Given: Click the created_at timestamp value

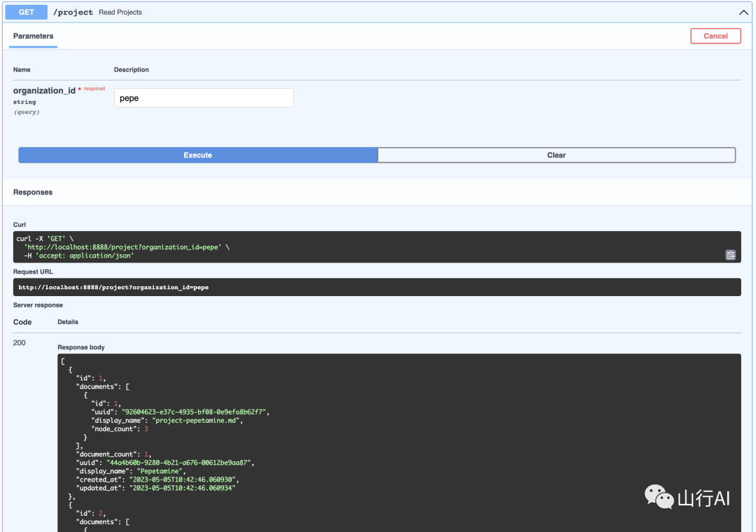Looking at the screenshot, I should click(x=182, y=479).
